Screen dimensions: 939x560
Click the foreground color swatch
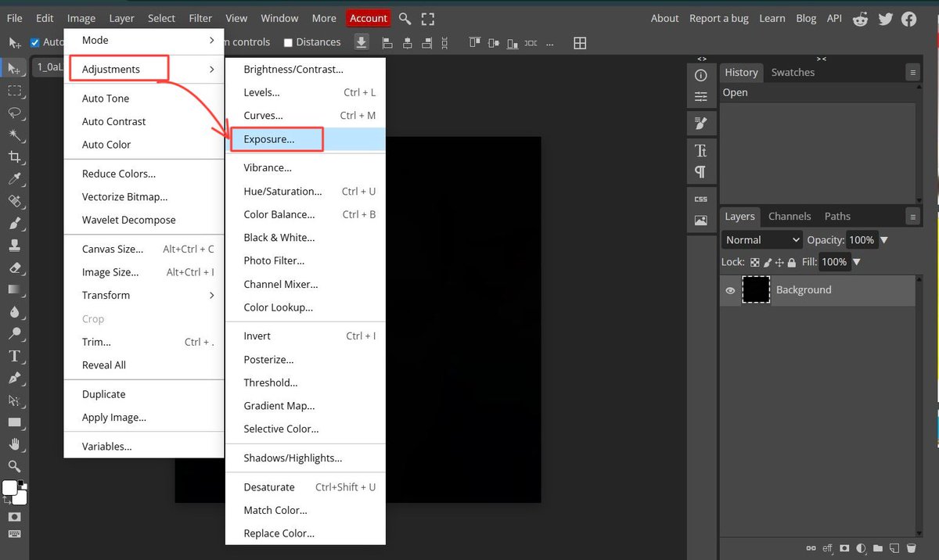pyautogui.click(x=10, y=488)
